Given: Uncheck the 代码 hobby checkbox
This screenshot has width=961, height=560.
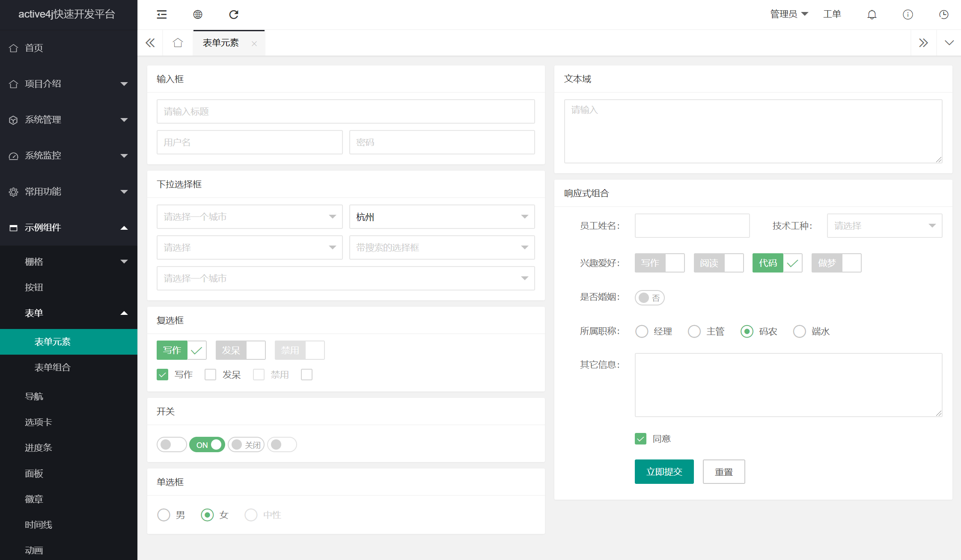Looking at the screenshot, I should [x=777, y=263].
